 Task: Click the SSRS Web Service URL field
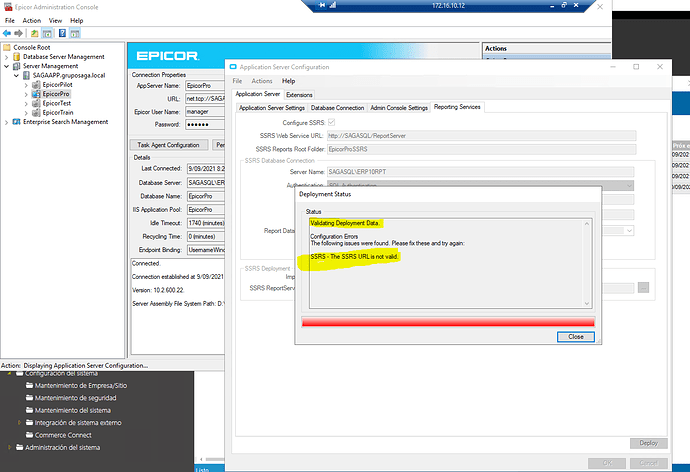point(481,135)
